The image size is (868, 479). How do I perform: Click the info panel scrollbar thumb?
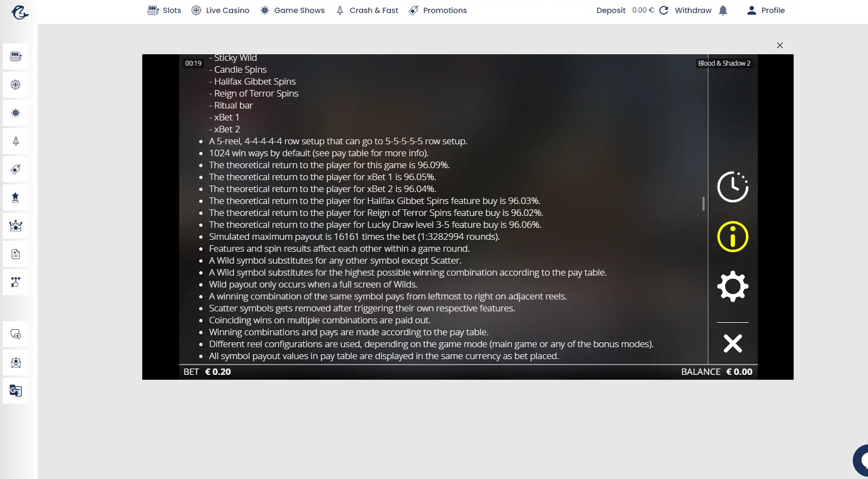point(703,203)
